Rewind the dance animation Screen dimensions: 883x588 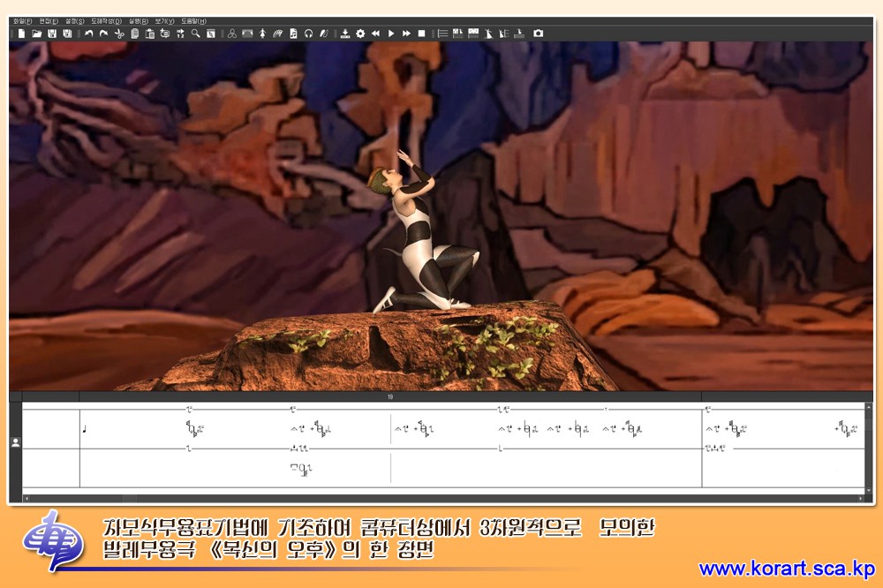375,34
